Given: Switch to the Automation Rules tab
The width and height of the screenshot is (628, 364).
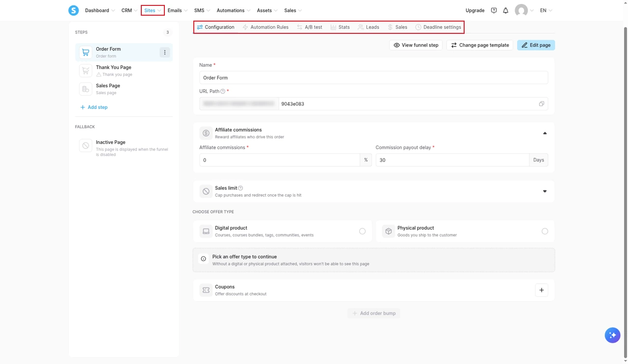Looking at the screenshot, I should point(265,27).
